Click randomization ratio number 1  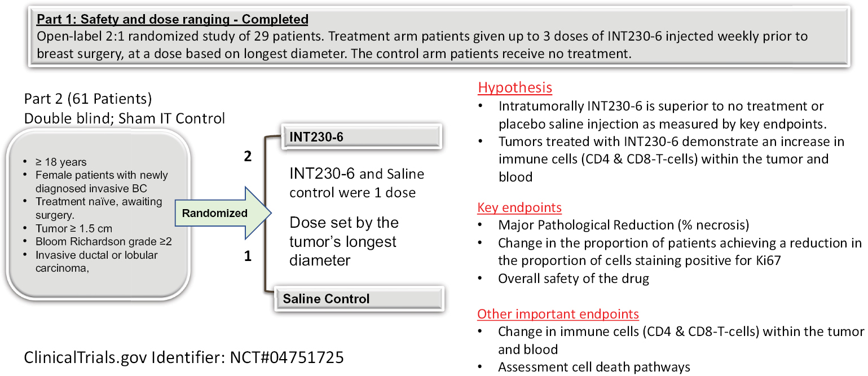247,257
